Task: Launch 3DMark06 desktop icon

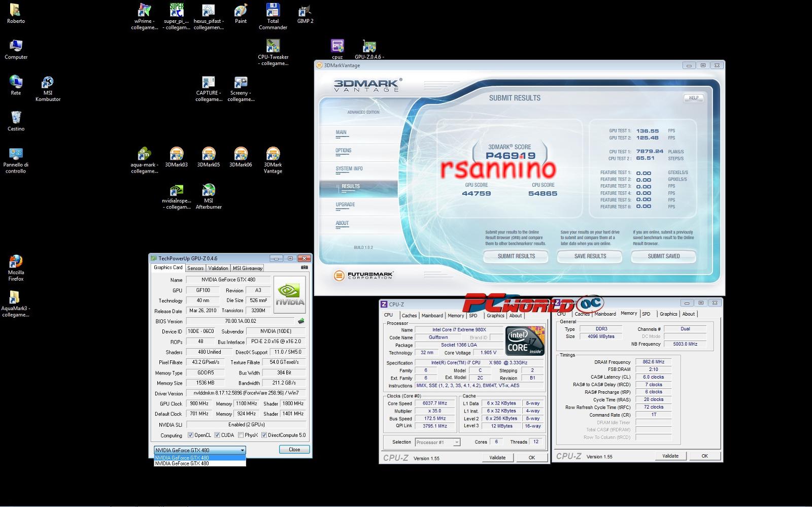Action: coord(241,157)
